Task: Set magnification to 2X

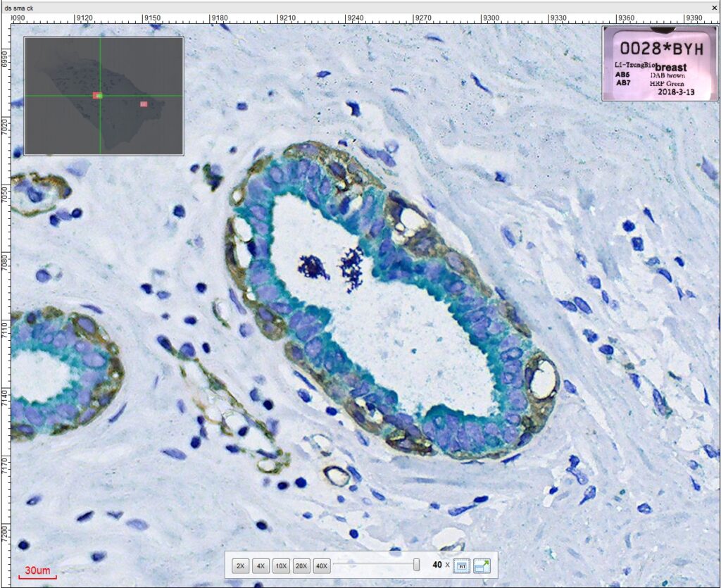Action: tap(241, 565)
